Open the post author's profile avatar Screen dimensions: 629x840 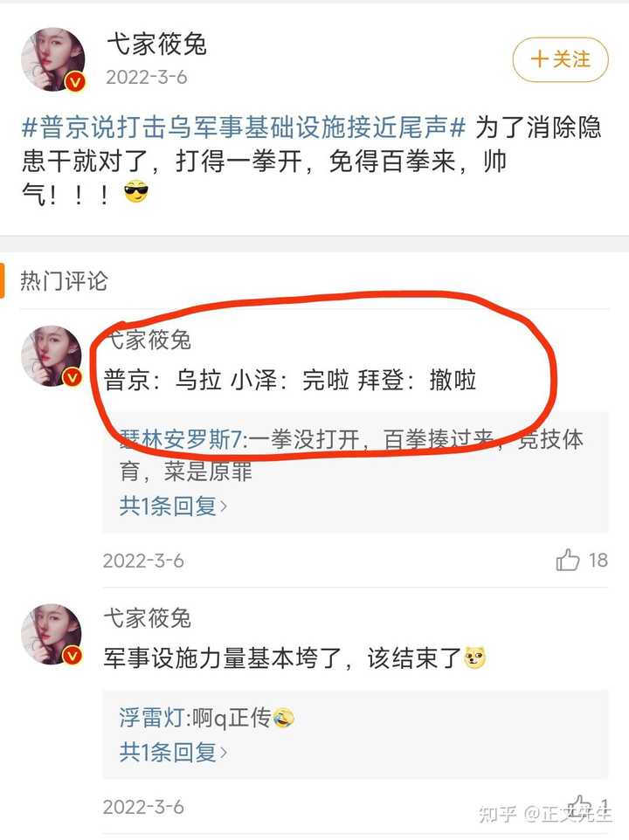(x=52, y=59)
